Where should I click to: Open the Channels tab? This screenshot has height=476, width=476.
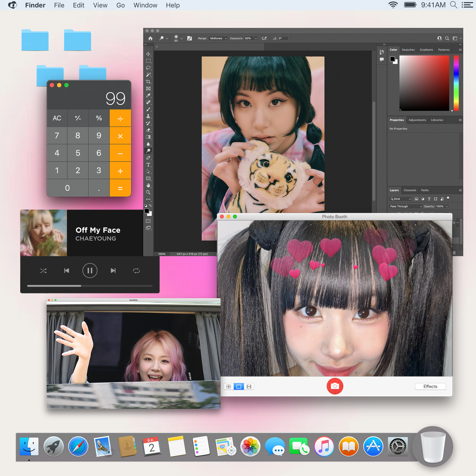[x=410, y=190]
